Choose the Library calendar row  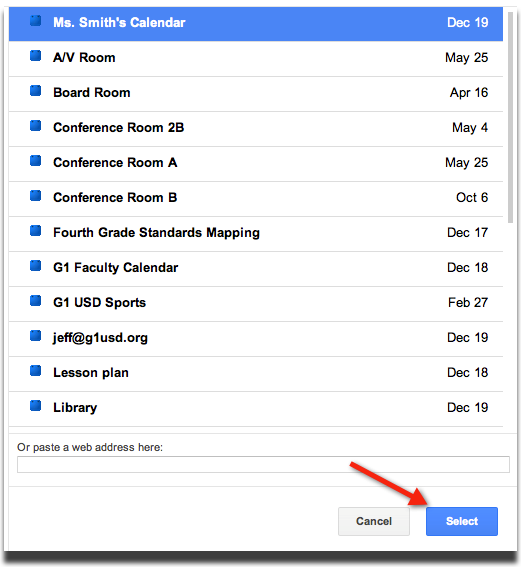click(x=256, y=409)
